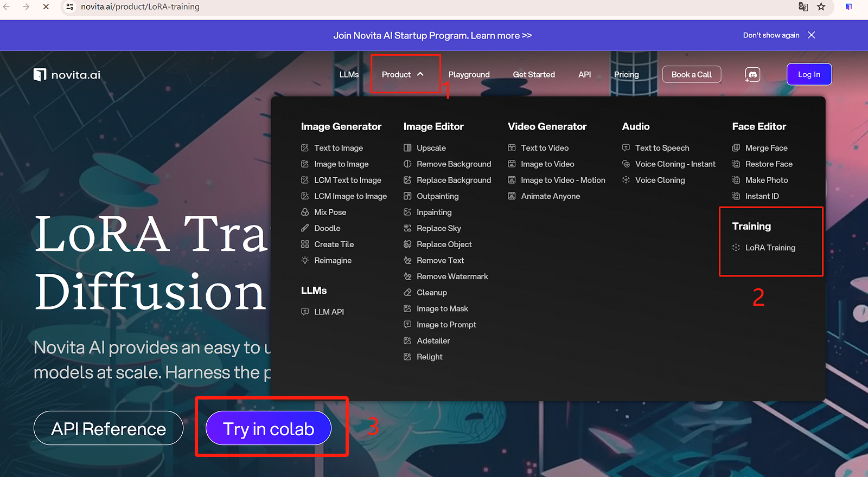This screenshot has height=477, width=868.
Task: Click the Image to Prompt icon
Action: point(407,325)
